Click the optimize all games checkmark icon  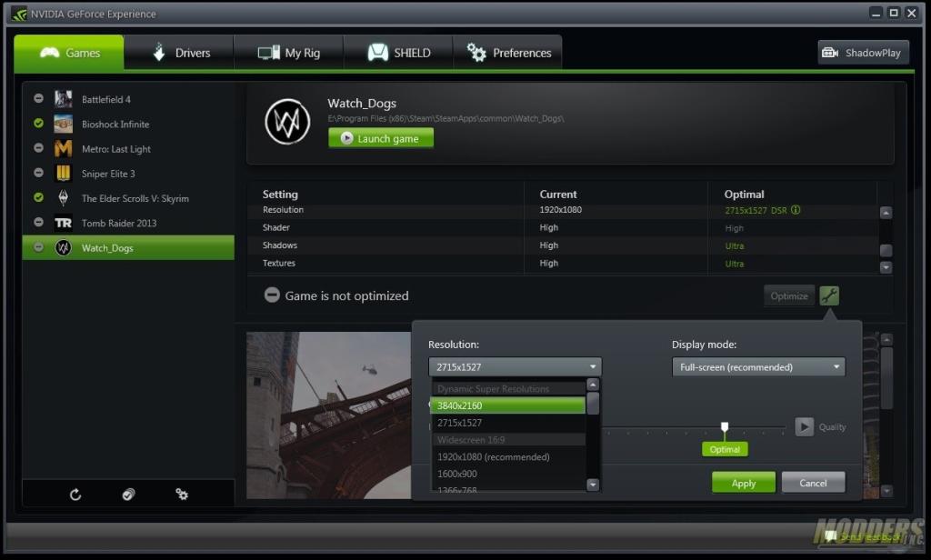[x=128, y=494]
